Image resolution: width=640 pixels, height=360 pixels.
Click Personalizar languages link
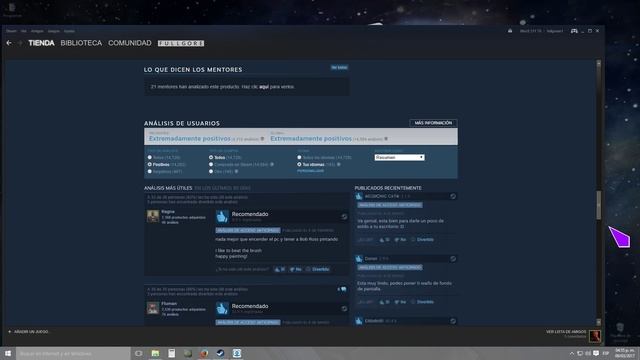[x=311, y=171]
